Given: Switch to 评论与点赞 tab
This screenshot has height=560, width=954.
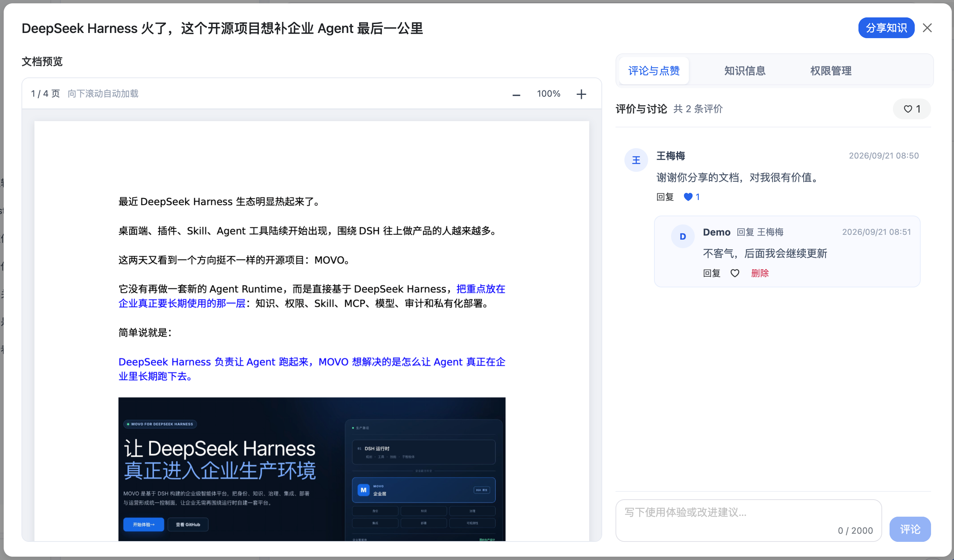Looking at the screenshot, I should pos(654,71).
